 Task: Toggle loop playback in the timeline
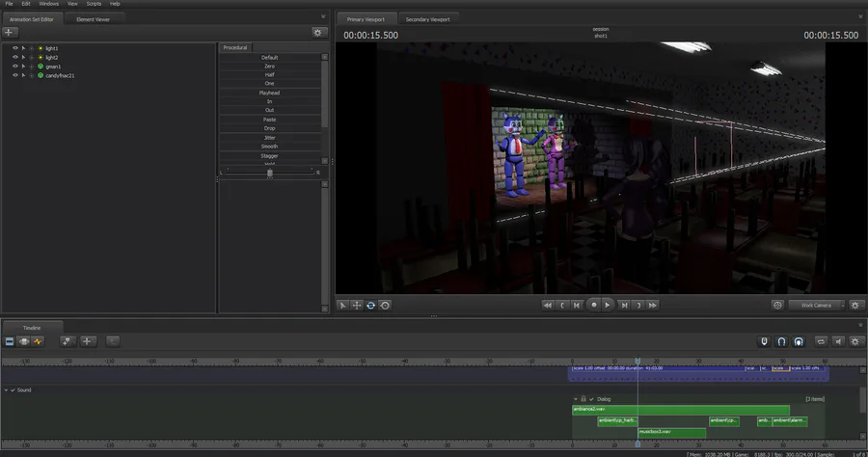click(821, 341)
